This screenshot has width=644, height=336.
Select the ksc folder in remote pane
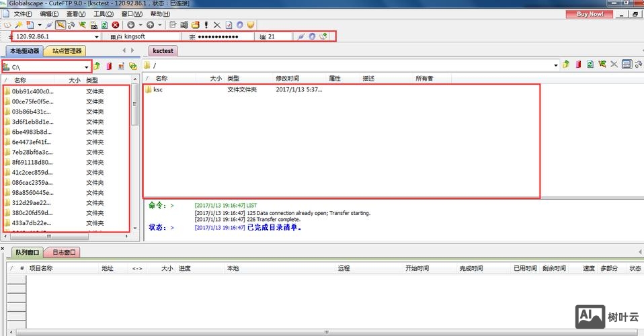pos(158,89)
